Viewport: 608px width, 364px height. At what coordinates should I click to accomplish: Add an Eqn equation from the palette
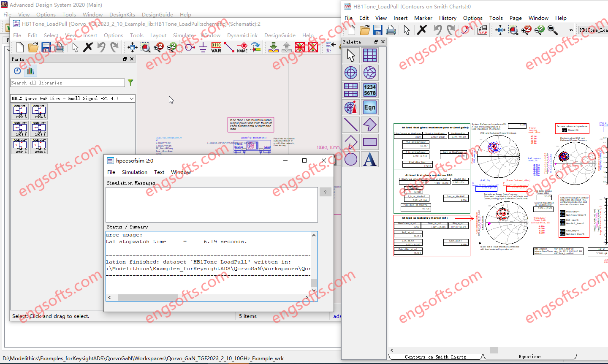coord(370,107)
